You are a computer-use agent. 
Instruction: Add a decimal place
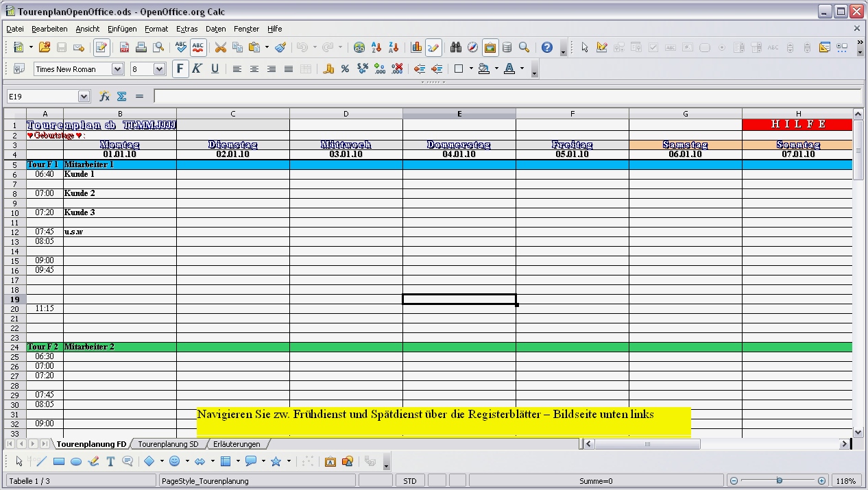[379, 69]
